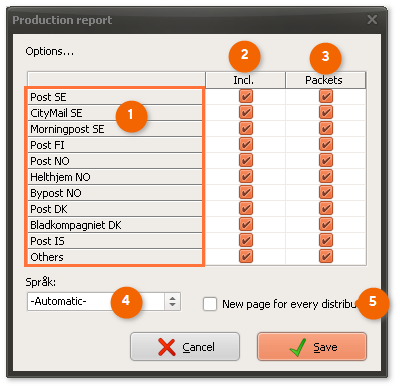Uncheck Incl. for Bypost NO
The width and height of the screenshot is (400, 388).
coord(246,193)
